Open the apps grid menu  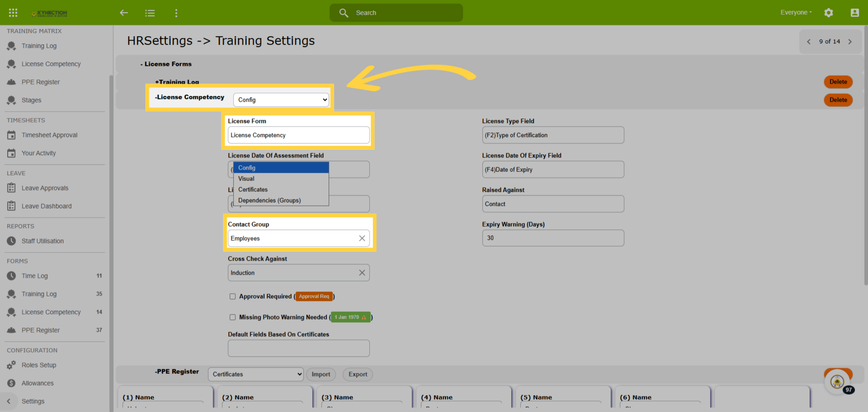[x=13, y=13]
